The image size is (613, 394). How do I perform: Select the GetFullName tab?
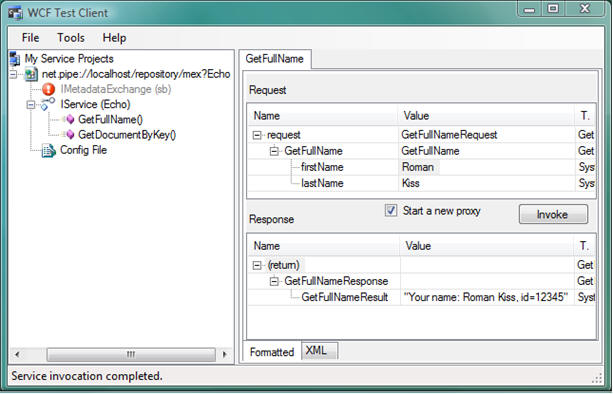tap(274, 59)
